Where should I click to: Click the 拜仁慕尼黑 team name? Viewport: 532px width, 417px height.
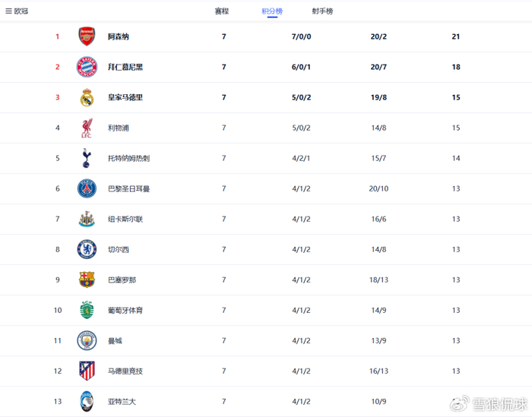coord(125,67)
